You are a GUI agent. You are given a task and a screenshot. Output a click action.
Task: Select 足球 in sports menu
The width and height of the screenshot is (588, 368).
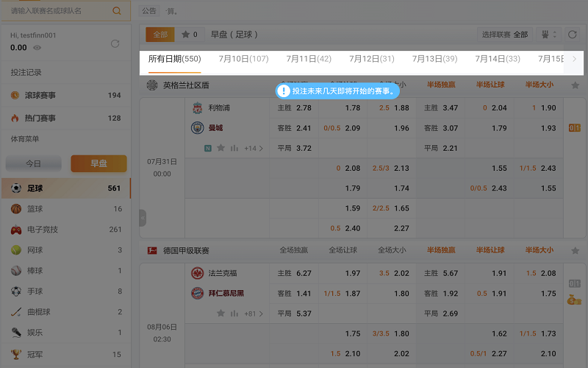click(x=66, y=188)
